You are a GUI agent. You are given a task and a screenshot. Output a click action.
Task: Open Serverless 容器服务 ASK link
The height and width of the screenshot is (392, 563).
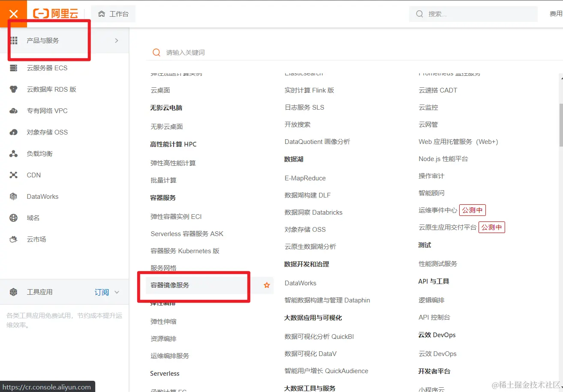(187, 234)
